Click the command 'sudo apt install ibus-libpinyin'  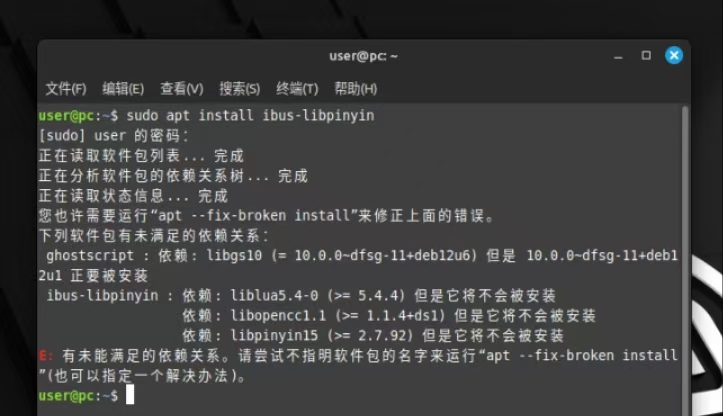click(x=250, y=115)
